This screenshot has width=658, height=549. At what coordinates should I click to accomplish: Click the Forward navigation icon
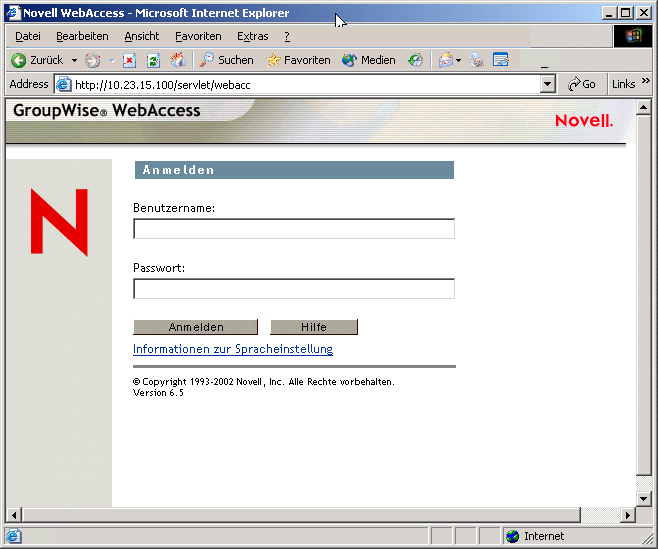tap(93, 60)
